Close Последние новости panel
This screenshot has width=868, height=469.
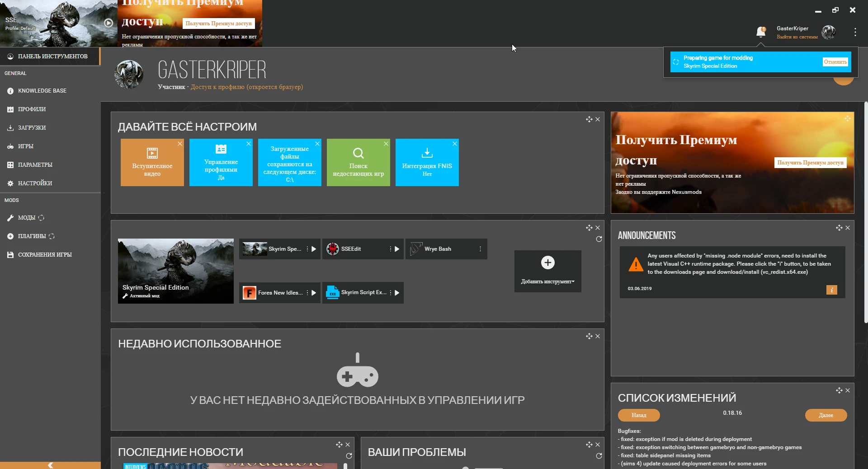(x=348, y=445)
